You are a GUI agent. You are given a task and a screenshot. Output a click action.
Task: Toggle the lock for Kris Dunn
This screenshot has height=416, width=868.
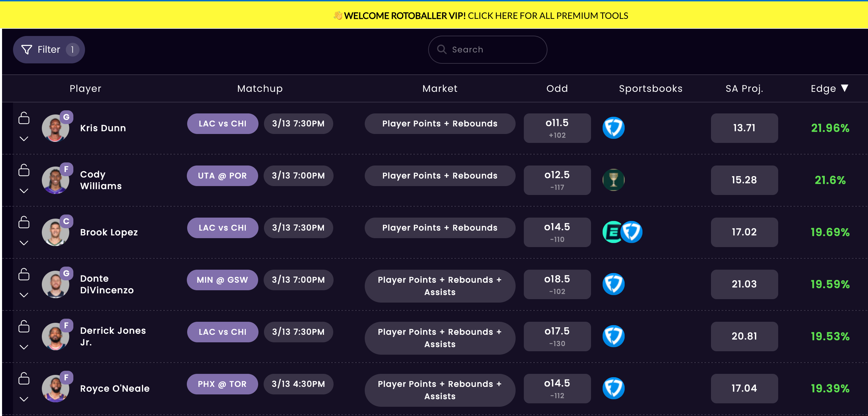tap(24, 118)
